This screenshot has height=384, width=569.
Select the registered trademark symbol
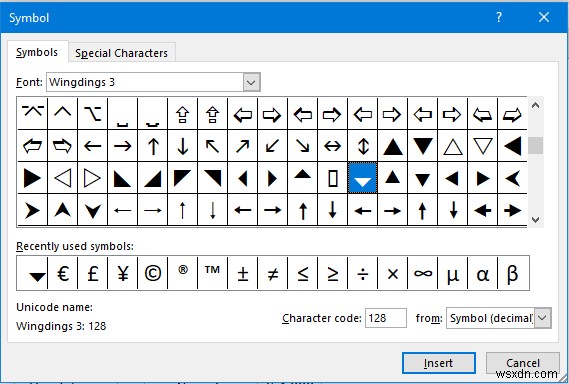(183, 273)
